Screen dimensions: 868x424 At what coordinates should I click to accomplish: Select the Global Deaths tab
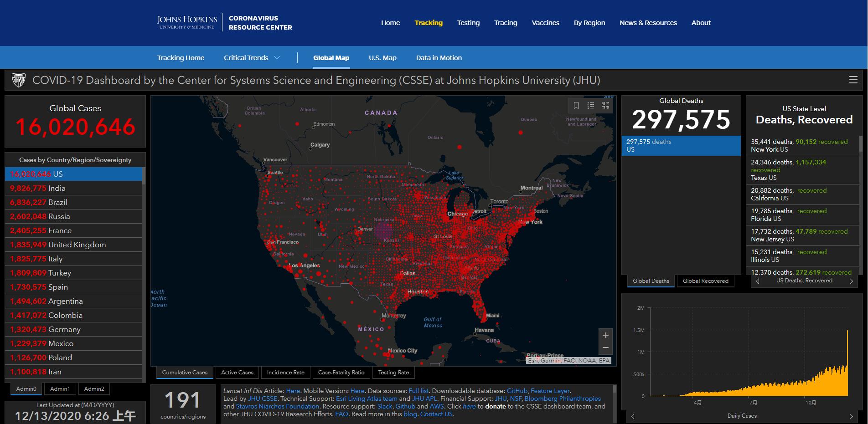pyautogui.click(x=651, y=281)
